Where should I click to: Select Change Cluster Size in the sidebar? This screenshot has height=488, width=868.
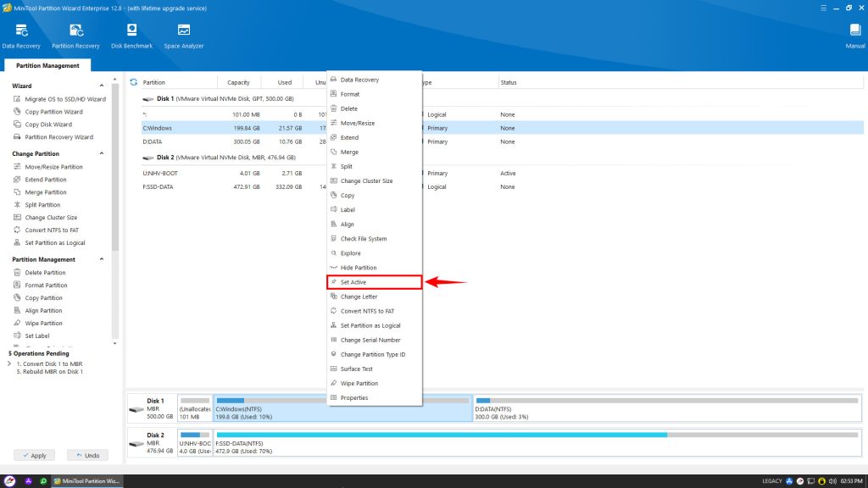46,218
